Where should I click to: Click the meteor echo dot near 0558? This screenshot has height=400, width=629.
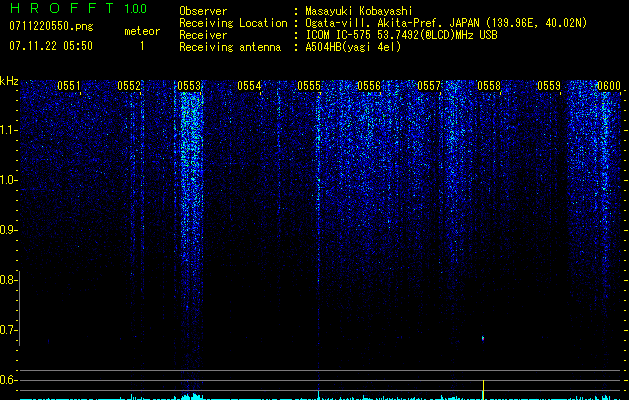click(x=483, y=338)
